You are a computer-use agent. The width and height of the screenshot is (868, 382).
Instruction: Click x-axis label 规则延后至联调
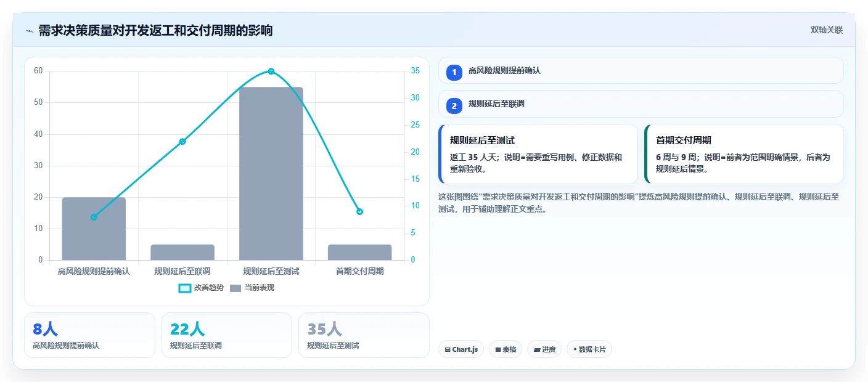coord(182,271)
